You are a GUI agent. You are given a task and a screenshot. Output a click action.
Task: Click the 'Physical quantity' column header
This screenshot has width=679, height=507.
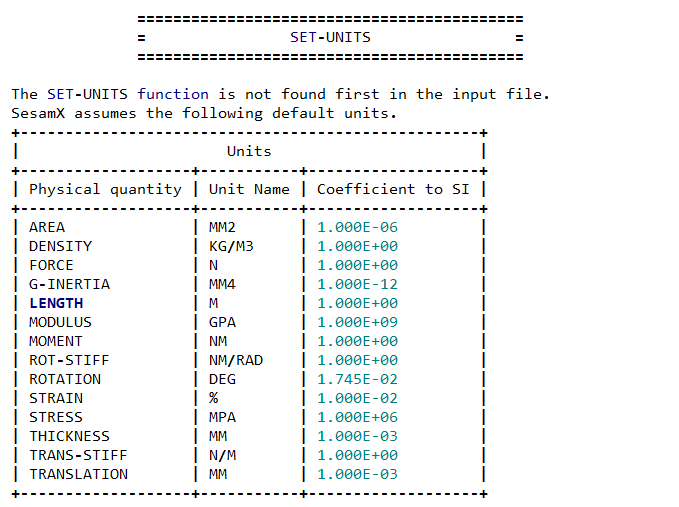tap(105, 190)
